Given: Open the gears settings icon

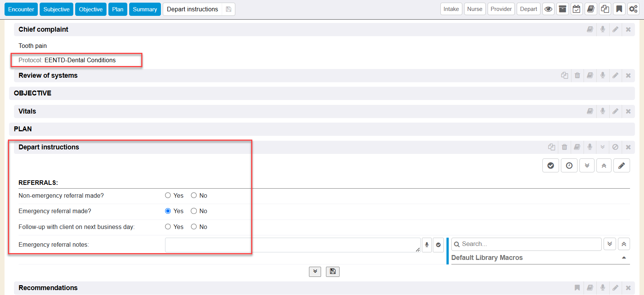Looking at the screenshot, I should [633, 9].
